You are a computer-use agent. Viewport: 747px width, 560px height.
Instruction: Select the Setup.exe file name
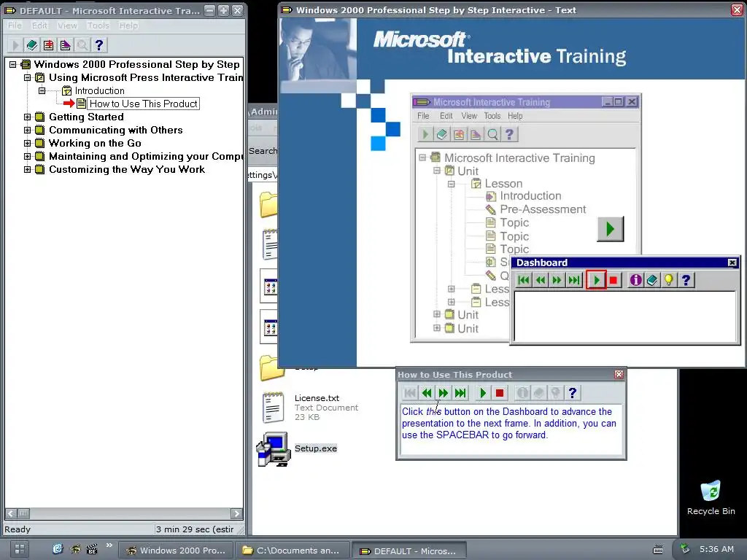[316, 448]
